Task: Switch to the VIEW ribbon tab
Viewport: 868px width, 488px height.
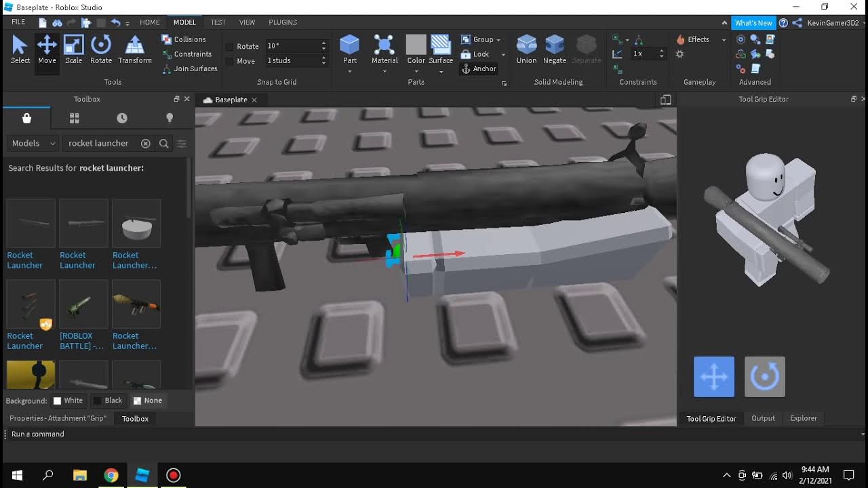Action: (247, 22)
